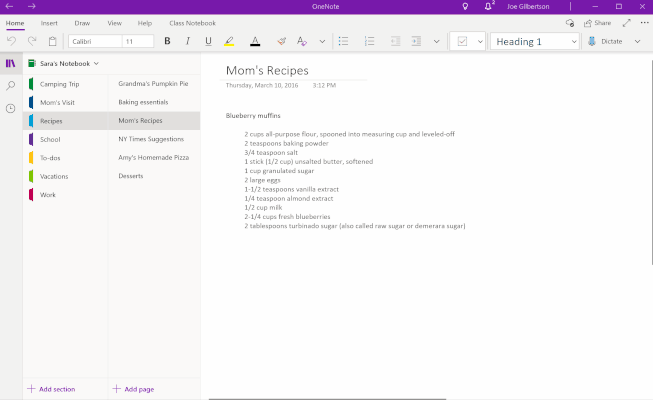Decrease indent
This screenshot has width=653, height=400.
pyautogui.click(x=395, y=41)
